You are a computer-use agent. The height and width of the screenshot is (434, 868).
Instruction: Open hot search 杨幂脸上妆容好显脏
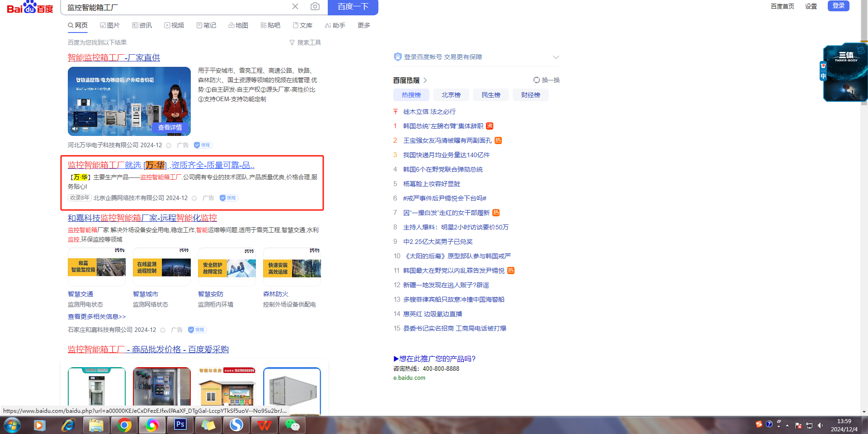[x=432, y=184]
